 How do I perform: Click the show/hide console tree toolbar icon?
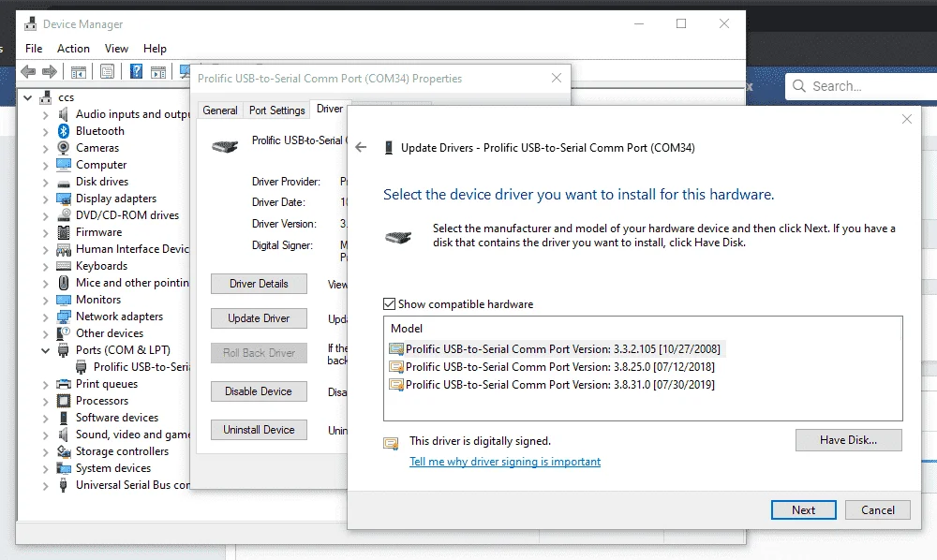pos(79,72)
